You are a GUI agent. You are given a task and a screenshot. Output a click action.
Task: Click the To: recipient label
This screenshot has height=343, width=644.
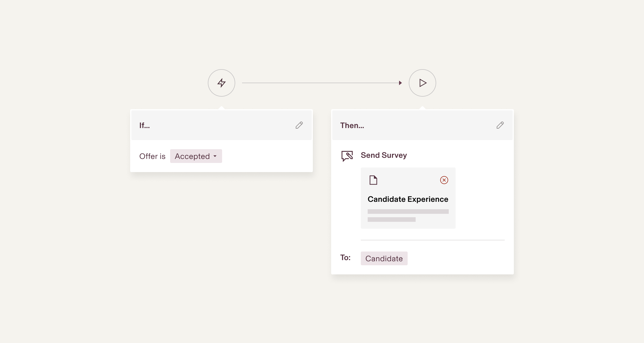click(345, 258)
